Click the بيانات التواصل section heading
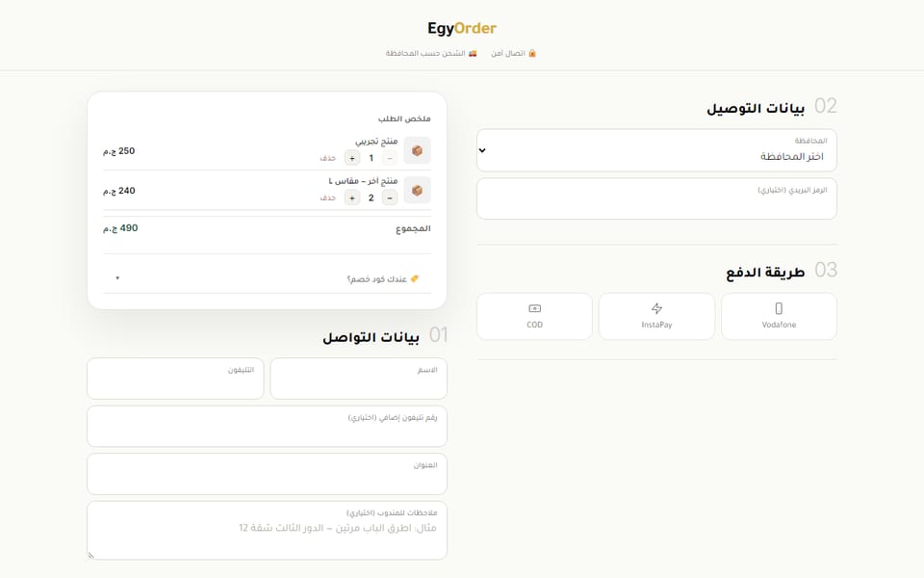 (371, 337)
